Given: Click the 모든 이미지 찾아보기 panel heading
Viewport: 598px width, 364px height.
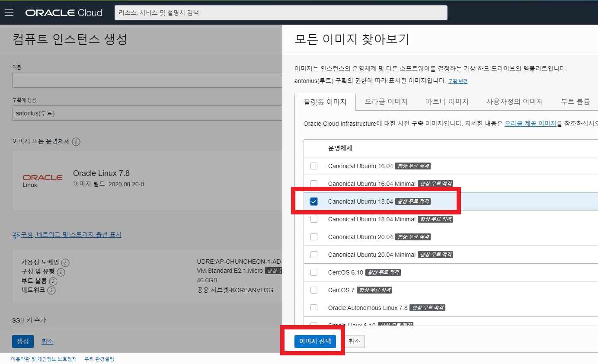Looking at the screenshot, I should coord(352,40).
